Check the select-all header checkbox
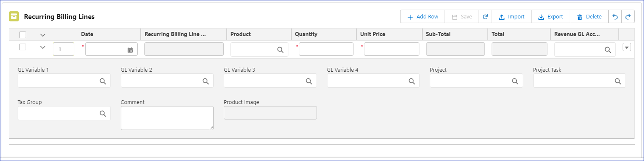This screenshot has width=644, height=161. (x=23, y=34)
